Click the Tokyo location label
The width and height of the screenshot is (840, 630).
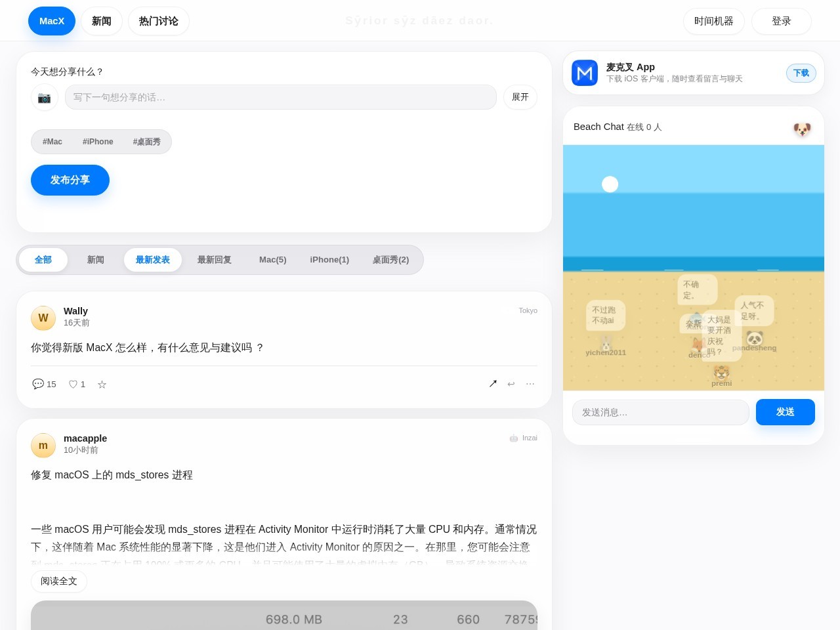pos(528,310)
